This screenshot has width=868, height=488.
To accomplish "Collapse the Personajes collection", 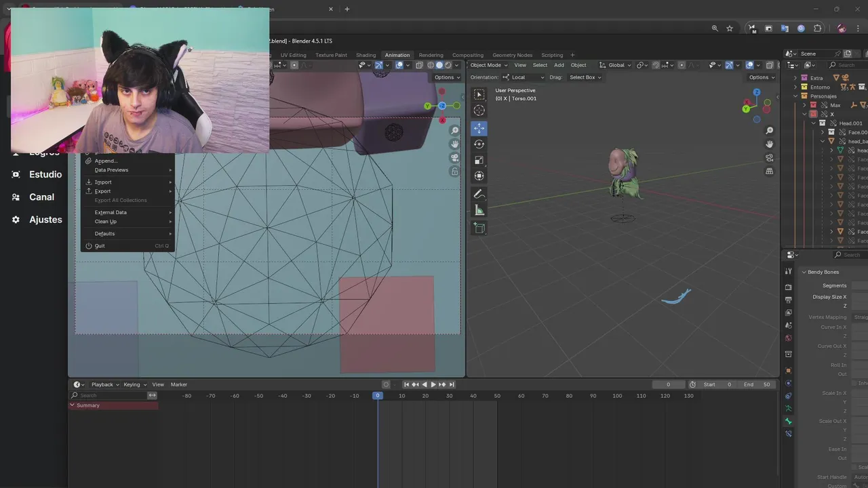I will click(795, 96).
